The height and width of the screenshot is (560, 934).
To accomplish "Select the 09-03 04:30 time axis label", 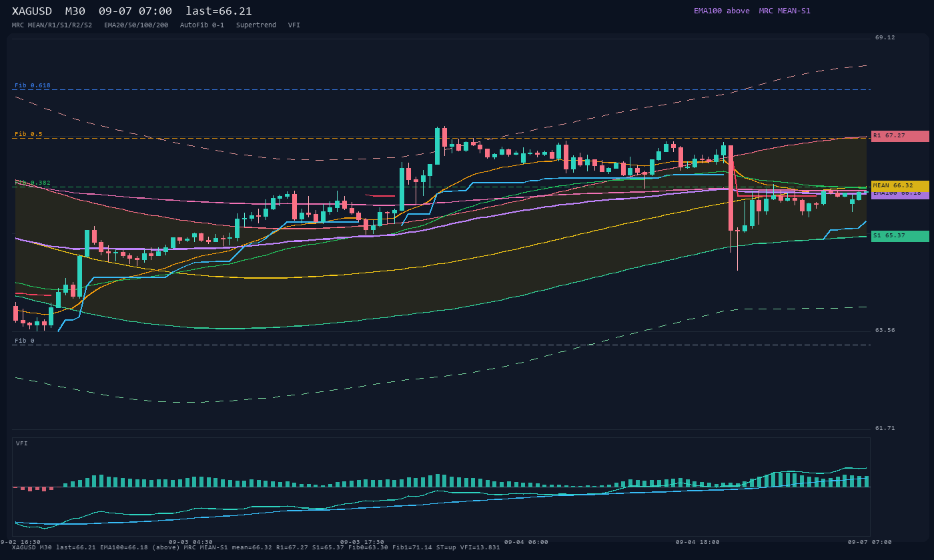I will [191, 542].
